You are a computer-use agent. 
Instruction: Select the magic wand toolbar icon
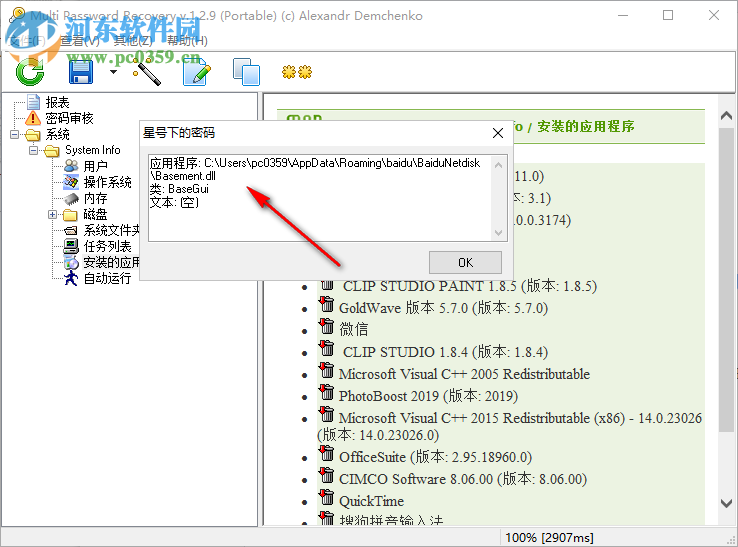click(146, 72)
